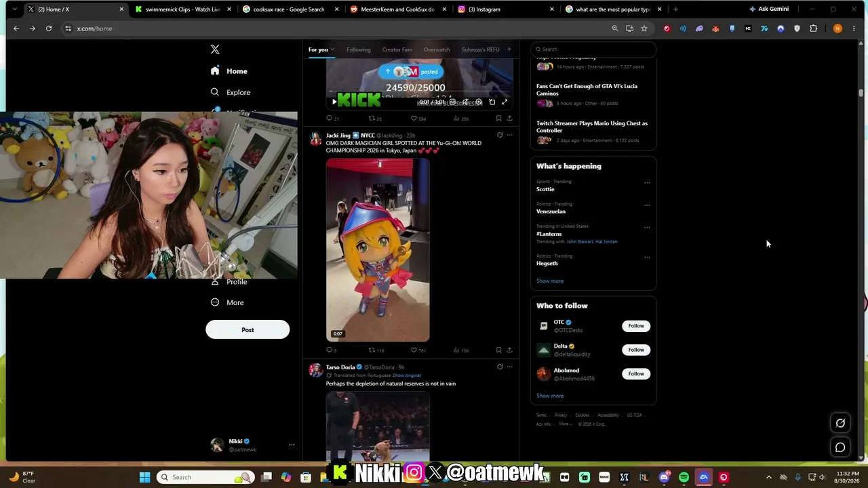The image size is (868, 488).
Task: Click Show original on Tarso Doria's post
Action: pos(407,375)
